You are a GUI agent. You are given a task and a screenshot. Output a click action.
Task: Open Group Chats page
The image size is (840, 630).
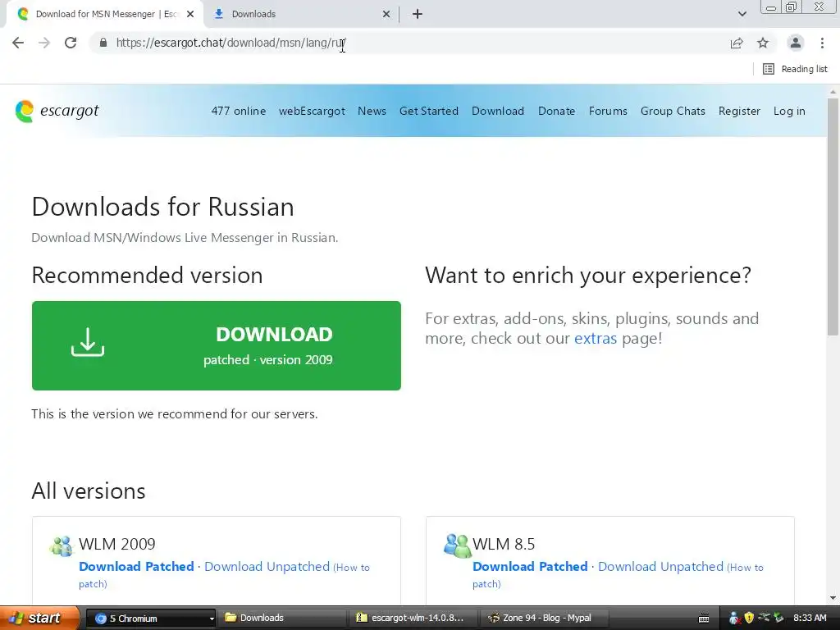point(673,111)
